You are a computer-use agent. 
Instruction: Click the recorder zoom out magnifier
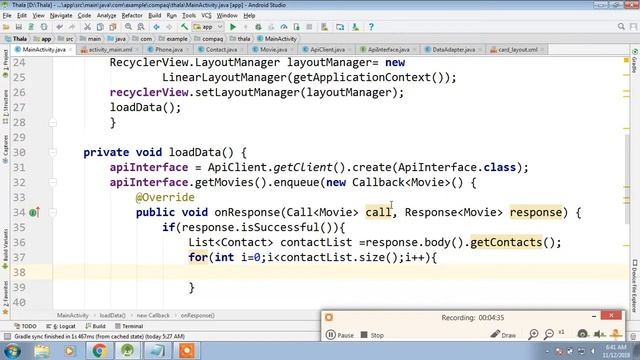(x=549, y=335)
